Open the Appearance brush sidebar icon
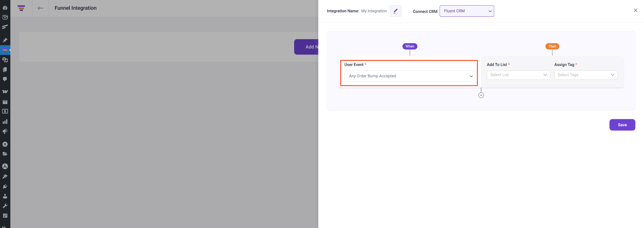This screenshot has width=644, height=228. tap(5, 176)
